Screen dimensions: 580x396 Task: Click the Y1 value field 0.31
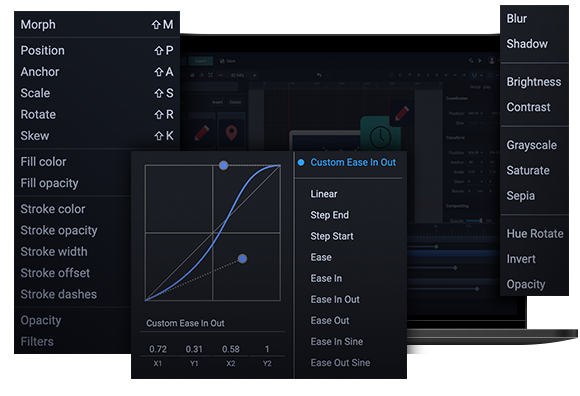(194, 349)
